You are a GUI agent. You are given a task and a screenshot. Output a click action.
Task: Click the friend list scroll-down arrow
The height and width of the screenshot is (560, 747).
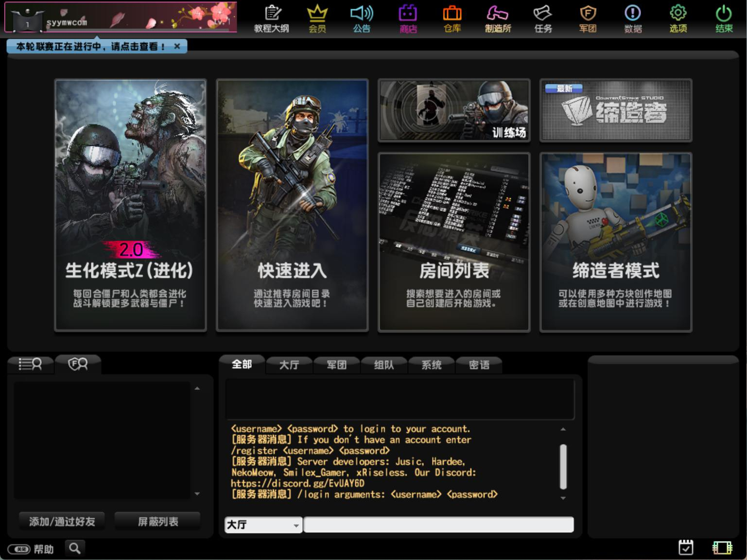[x=197, y=493]
